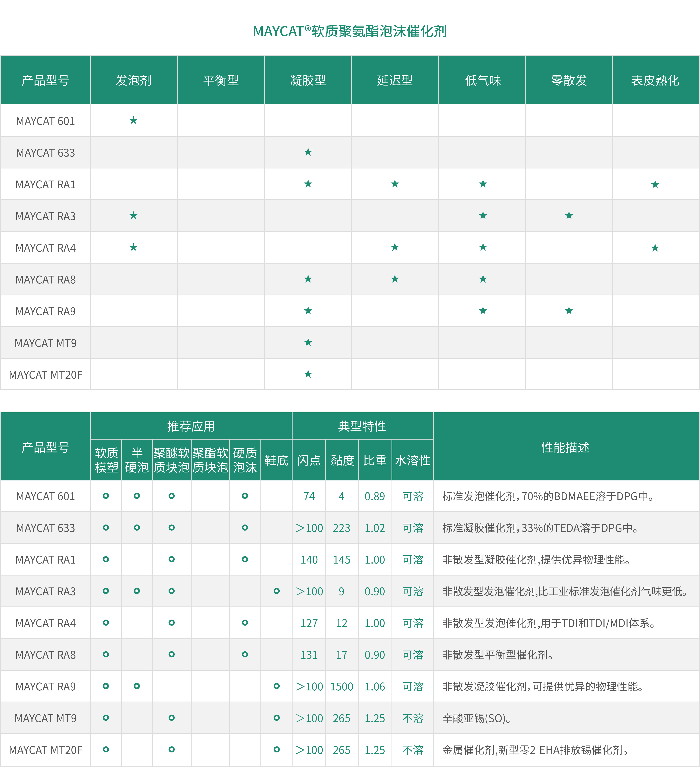The width and height of the screenshot is (700, 772).
Task: Click the MAYCAT 601 硬质泡沫 circle marker
Action: (x=245, y=496)
